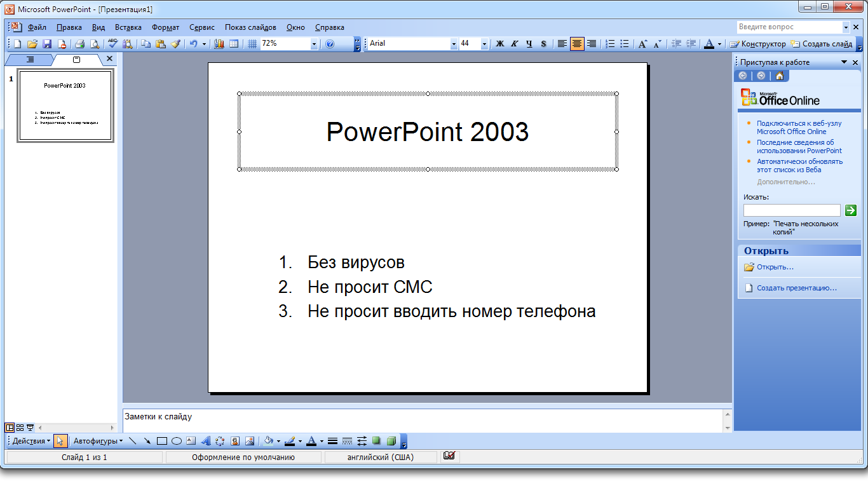Image resolution: width=868 pixels, height=481 pixels.
Task: Open the Показ слайдов menu
Action: click(x=250, y=27)
